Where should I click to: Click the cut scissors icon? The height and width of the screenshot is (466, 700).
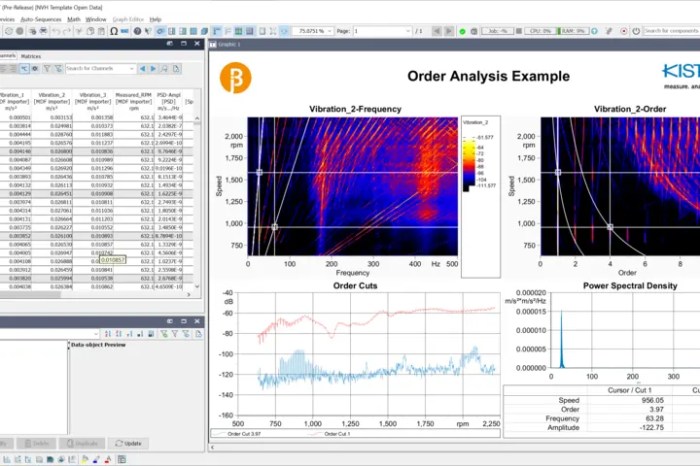point(79,31)
